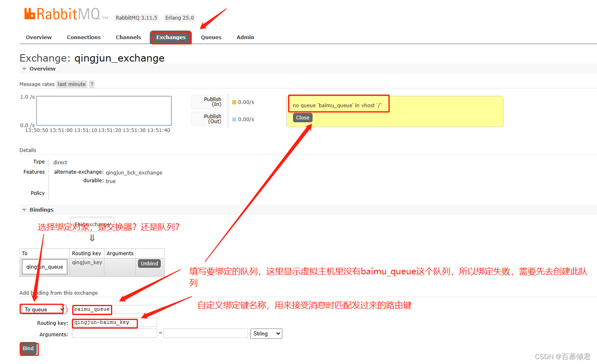Click the Publish (Out) blue legend swatch
The height and width of the screenshot is (364, 597).
pyautogui.click(x=234, y=119)
